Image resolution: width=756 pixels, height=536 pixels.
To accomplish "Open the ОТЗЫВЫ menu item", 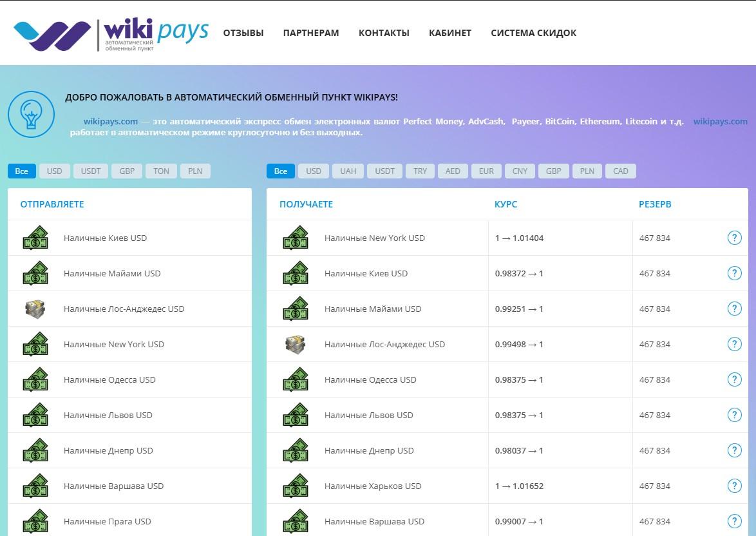I will click(243, 33).
